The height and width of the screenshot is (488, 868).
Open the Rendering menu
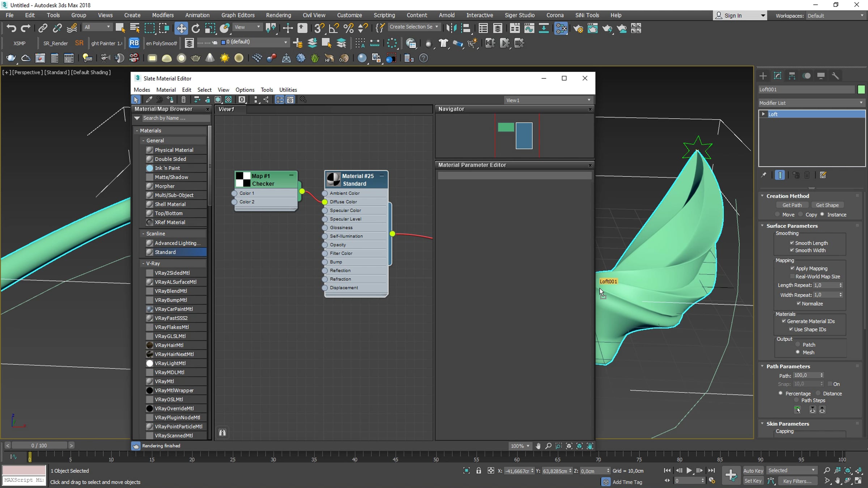[278, 15]
